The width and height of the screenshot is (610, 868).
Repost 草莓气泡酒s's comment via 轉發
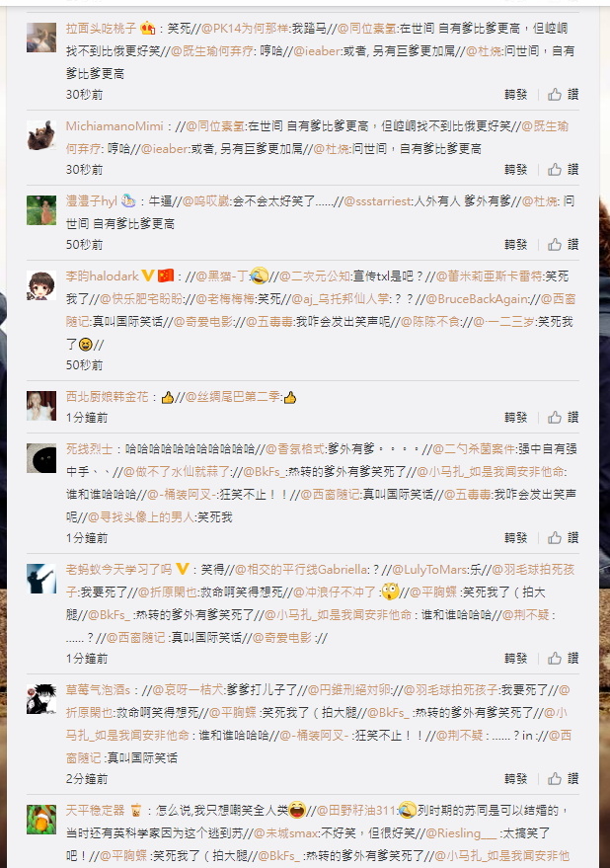coord(516,779)
